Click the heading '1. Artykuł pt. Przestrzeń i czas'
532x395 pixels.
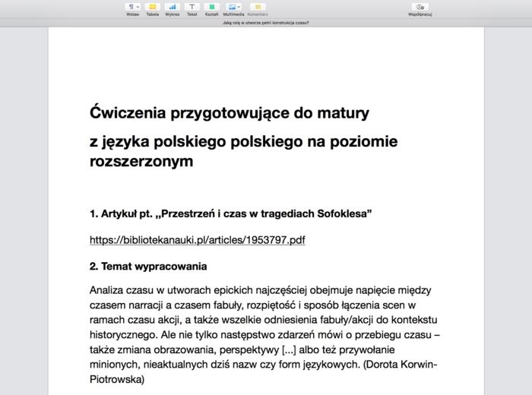pos(231,214)
